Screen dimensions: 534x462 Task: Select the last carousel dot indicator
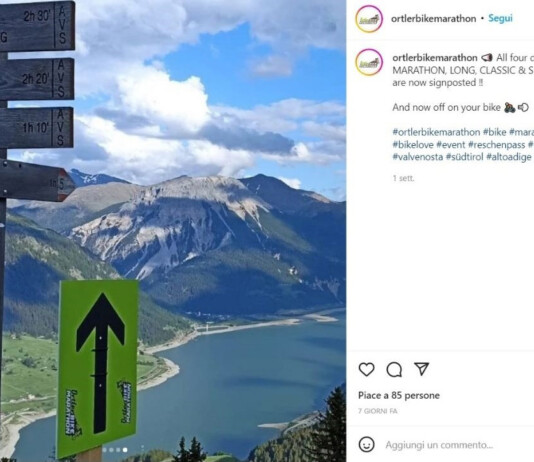coord(125,450)
